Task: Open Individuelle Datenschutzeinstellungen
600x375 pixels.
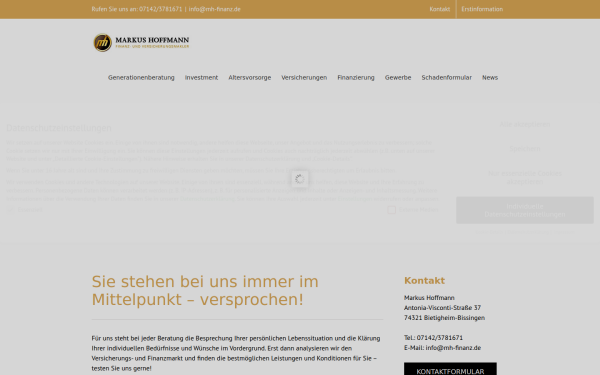Action: 525,210
